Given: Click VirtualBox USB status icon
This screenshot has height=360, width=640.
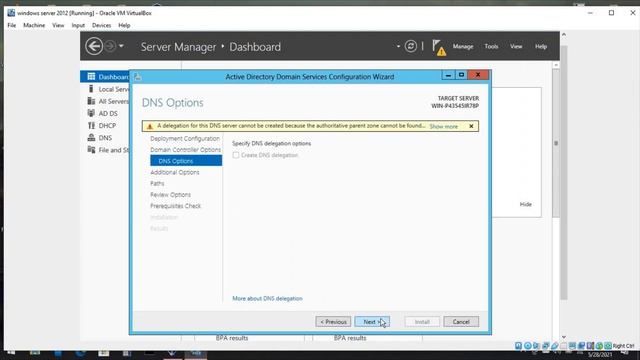Looking at the screenshot, I should [554, 346].
